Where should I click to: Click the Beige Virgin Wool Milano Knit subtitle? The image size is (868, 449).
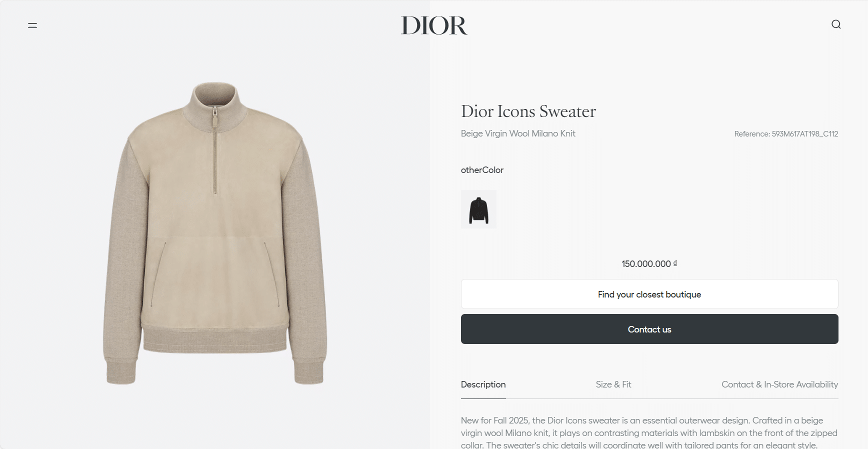(x=518, y=133)
